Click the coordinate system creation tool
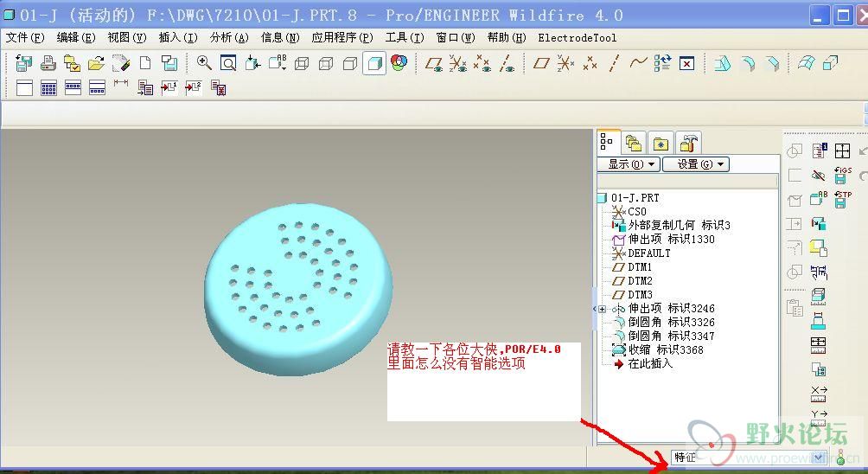868x474 pixels. tap(565, 64)
